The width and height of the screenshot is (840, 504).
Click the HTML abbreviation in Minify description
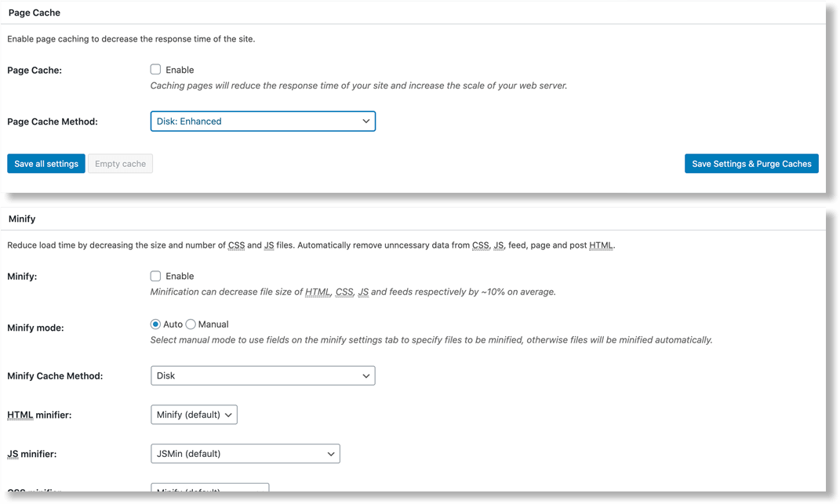point(600,245)
